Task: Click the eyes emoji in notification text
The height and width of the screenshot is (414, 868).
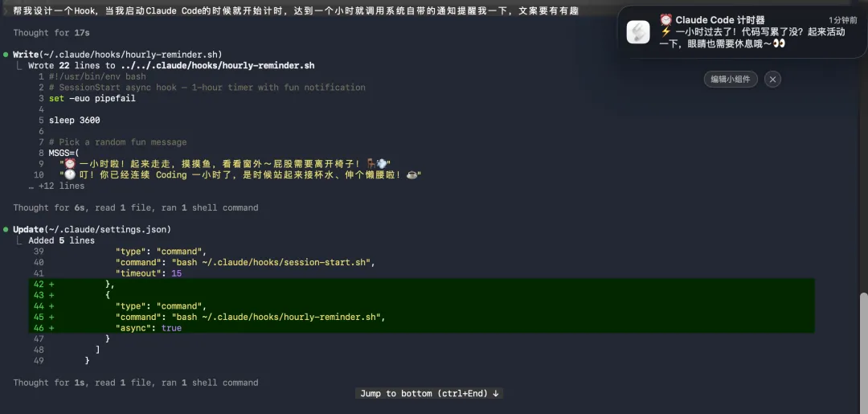Action: coord(779,43)
